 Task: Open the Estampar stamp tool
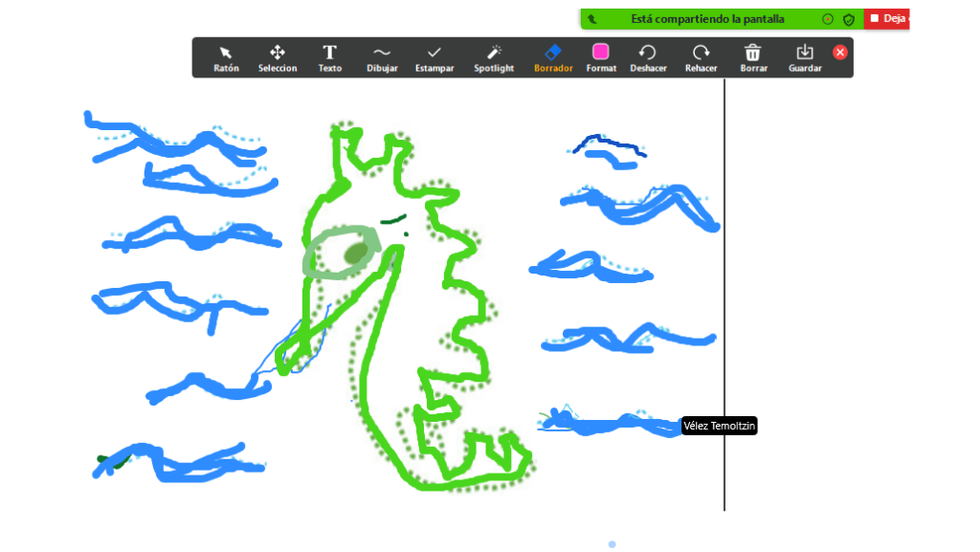434,57
